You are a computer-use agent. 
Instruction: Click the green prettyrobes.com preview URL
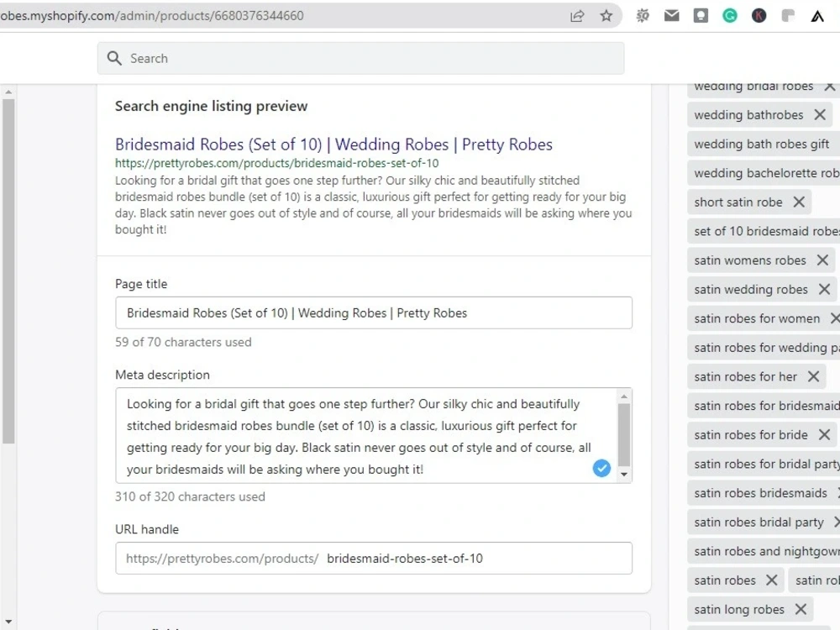(x=277, y=163)
